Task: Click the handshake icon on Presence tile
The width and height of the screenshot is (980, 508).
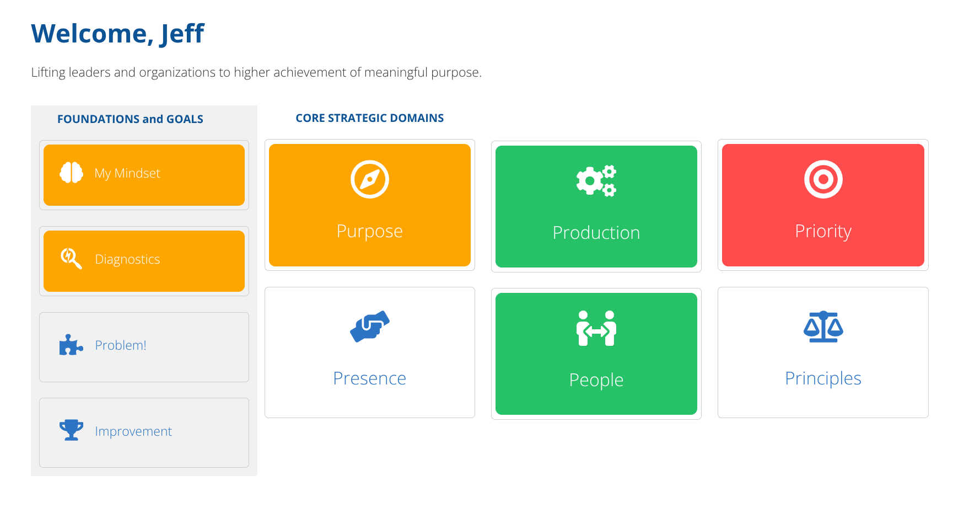Action: tap(370, 327)
